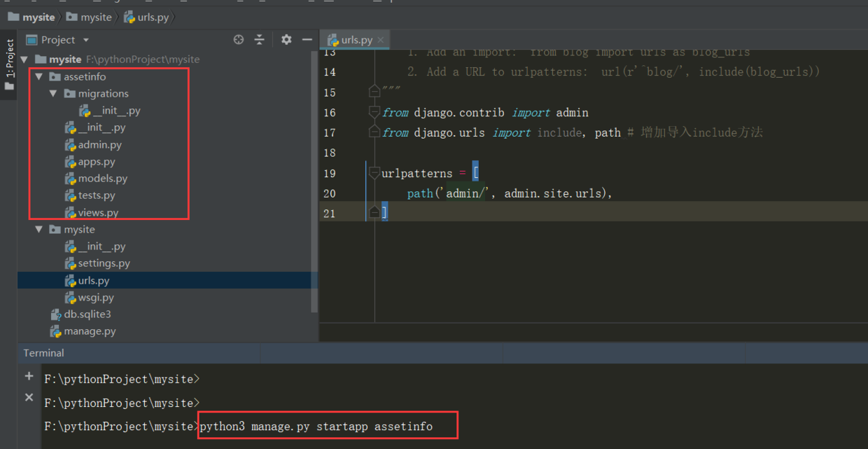This screenshot has height=449, width=868.
Task: Collapse the assetinfo folder
Action: pos(39,76)
